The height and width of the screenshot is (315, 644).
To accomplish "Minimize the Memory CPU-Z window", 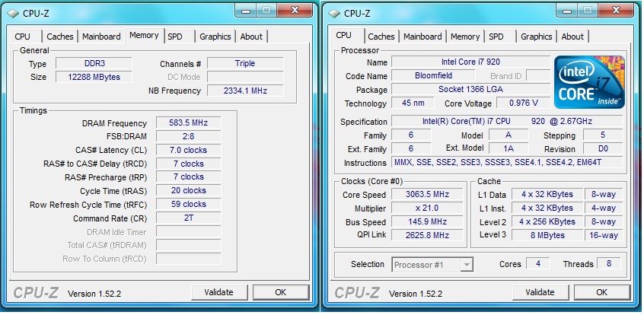I will (x=246, y=10).
